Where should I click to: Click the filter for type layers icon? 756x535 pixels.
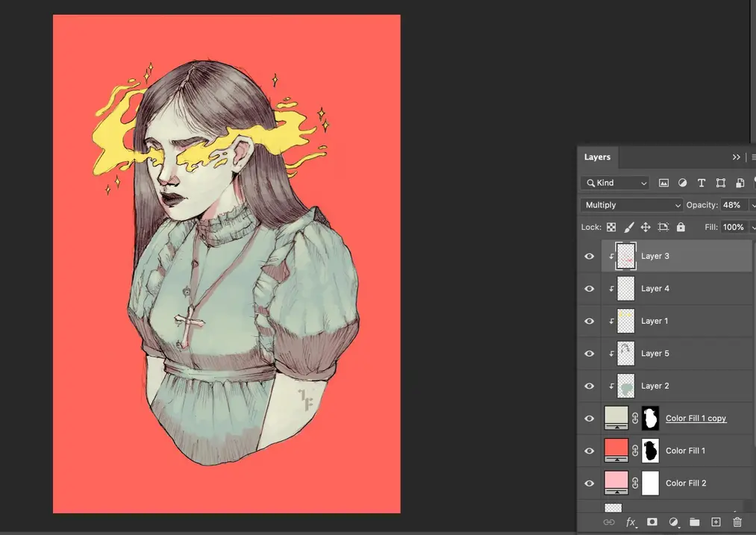pos(702,182)
